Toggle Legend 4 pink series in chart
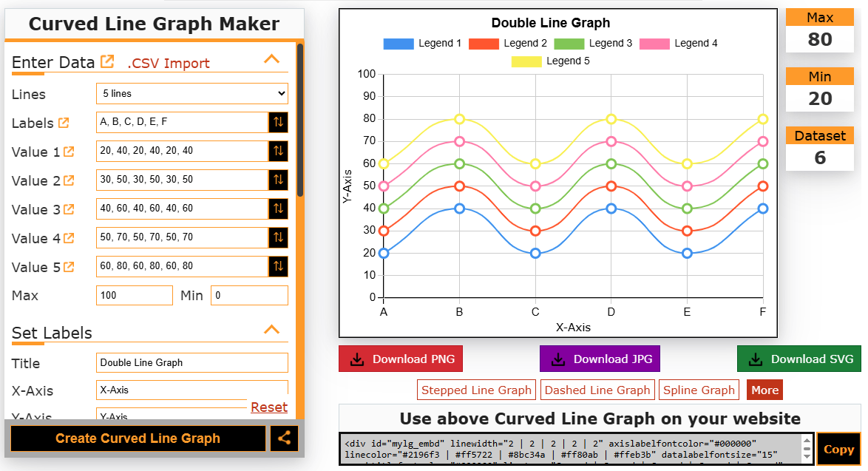868x471 pixels. tap(678, 43)
